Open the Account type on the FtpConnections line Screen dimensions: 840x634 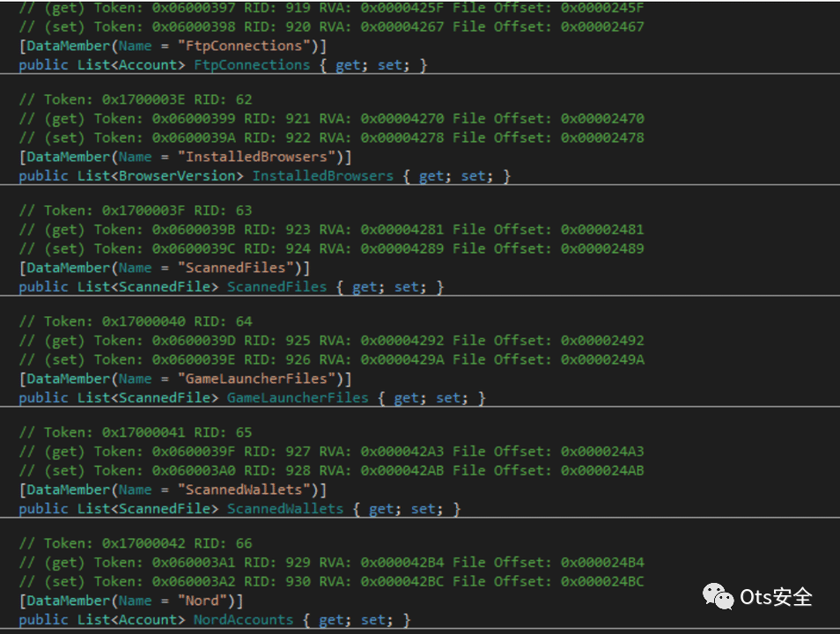point(147,65)
